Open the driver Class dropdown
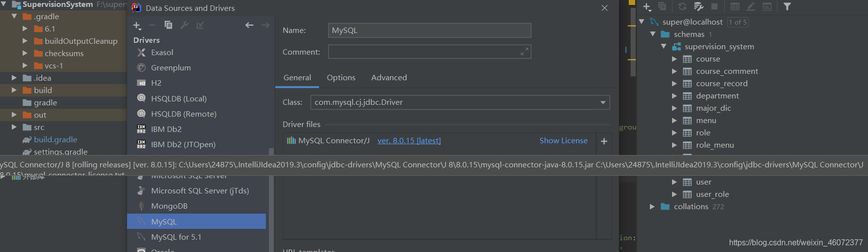The width and height of the screenshot is (868, 252). 603,102
